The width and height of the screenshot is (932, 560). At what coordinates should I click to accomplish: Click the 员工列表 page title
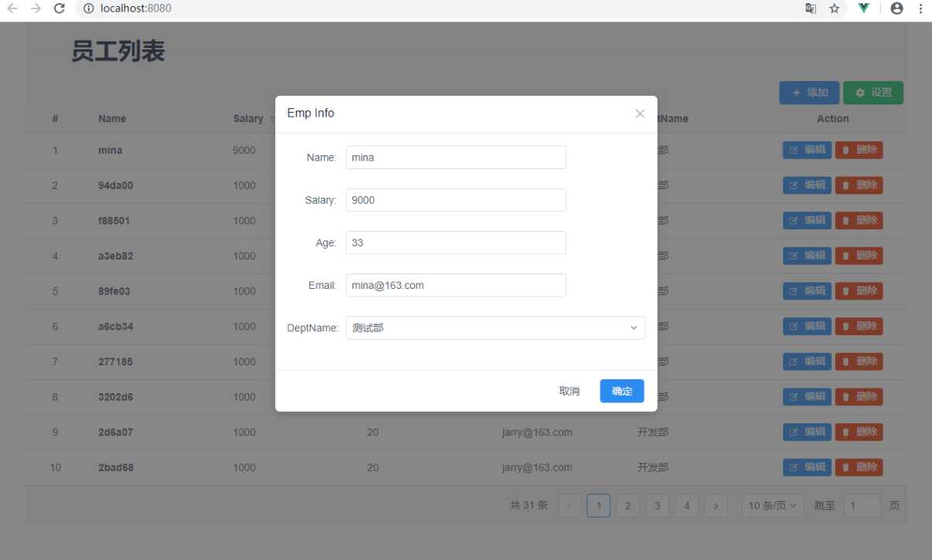118,52
